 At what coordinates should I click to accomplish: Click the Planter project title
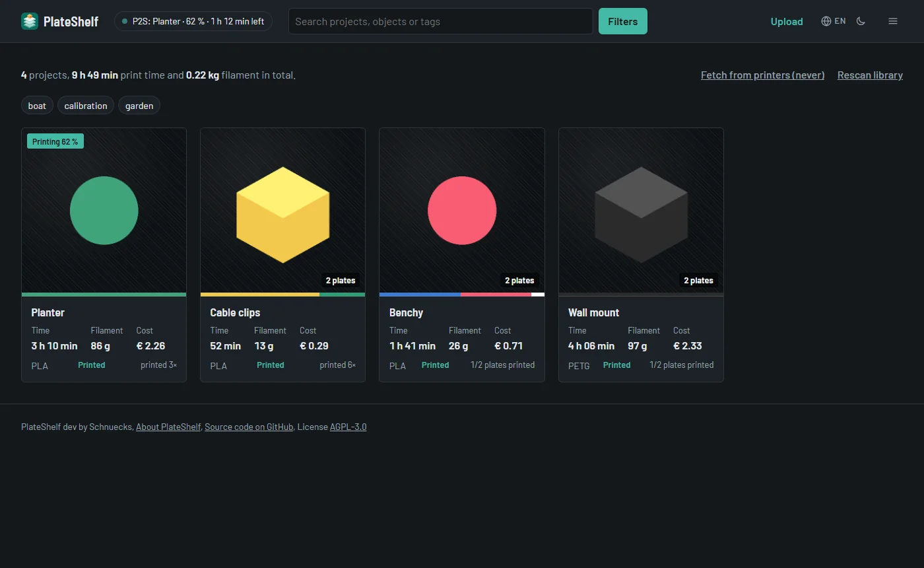[x=48, y=312]
